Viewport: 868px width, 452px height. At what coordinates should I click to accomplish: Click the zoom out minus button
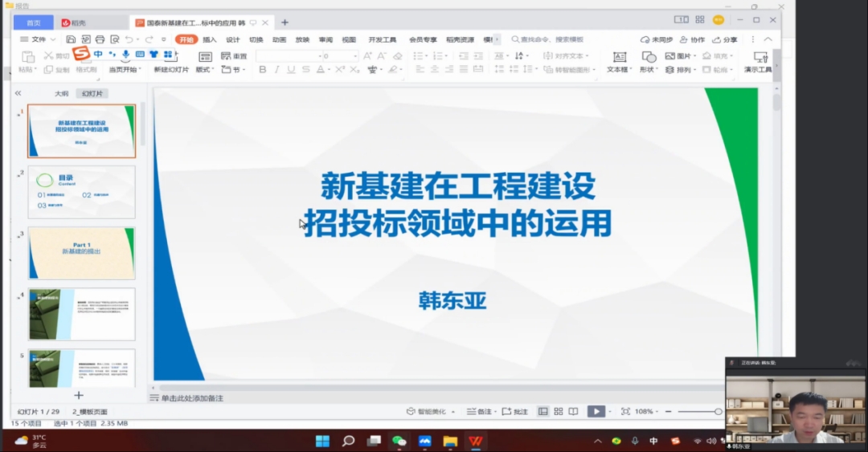point(668,411)
